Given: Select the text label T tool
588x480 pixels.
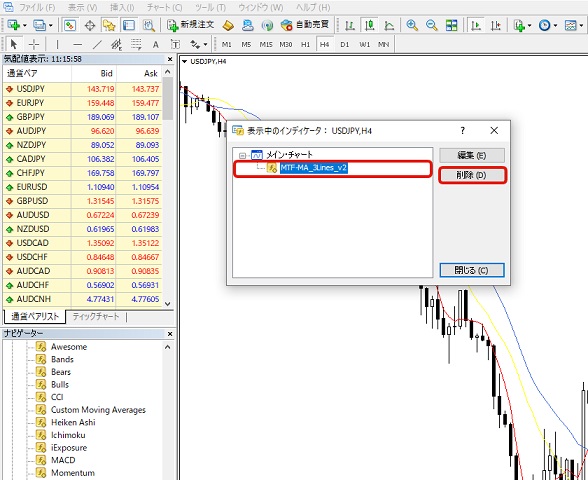Looking at the screenshot, I should pyautogui.click(x=175, y=45).
